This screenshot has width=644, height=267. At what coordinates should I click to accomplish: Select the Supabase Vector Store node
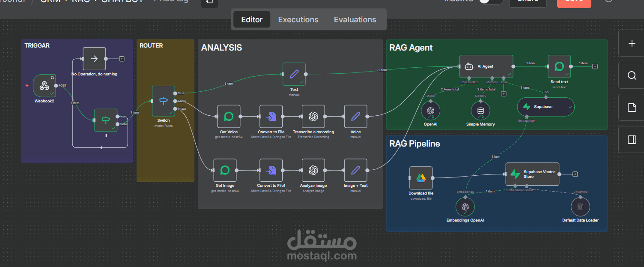[x=532, y=174]
